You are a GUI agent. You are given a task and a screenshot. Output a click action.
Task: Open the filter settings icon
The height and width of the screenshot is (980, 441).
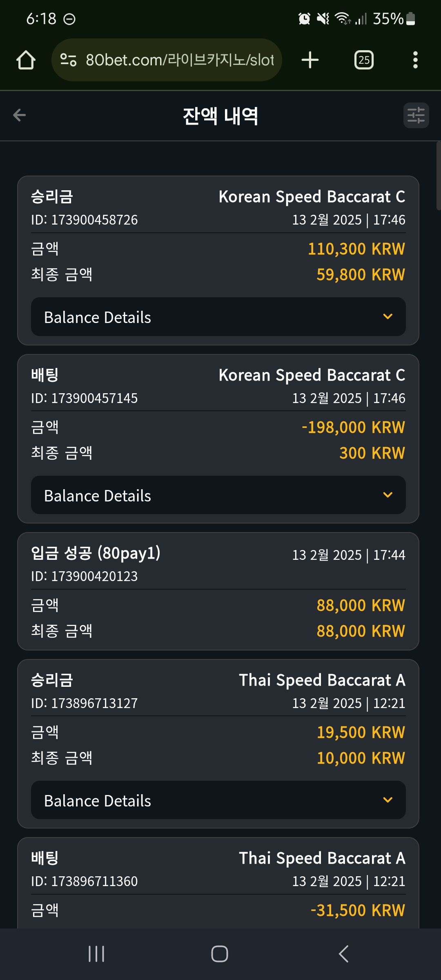tap(416, 115)
